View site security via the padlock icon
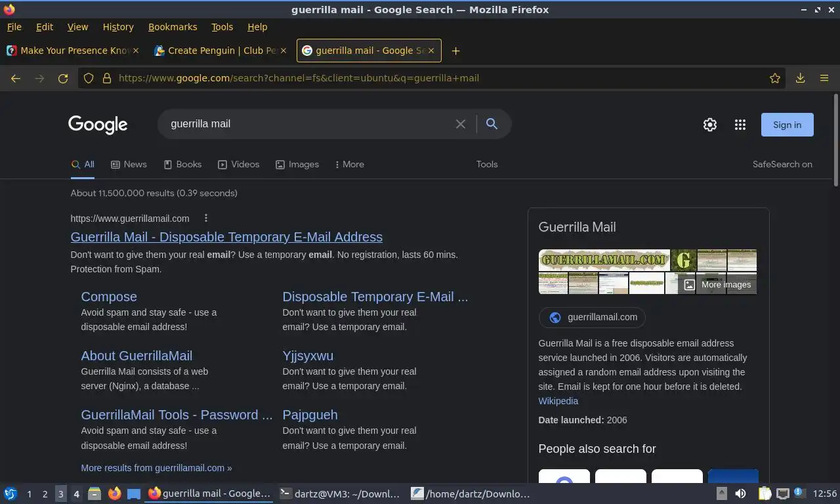840x504 pixels. coord(107,78)
